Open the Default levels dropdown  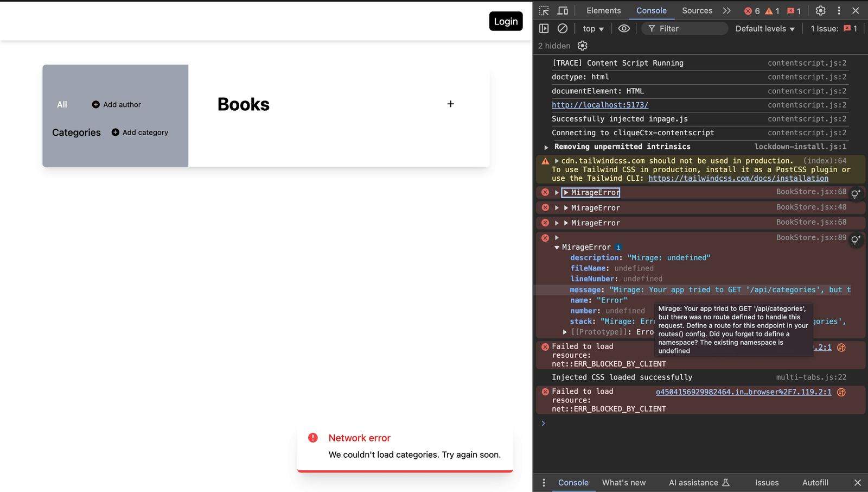pos(764,28)
